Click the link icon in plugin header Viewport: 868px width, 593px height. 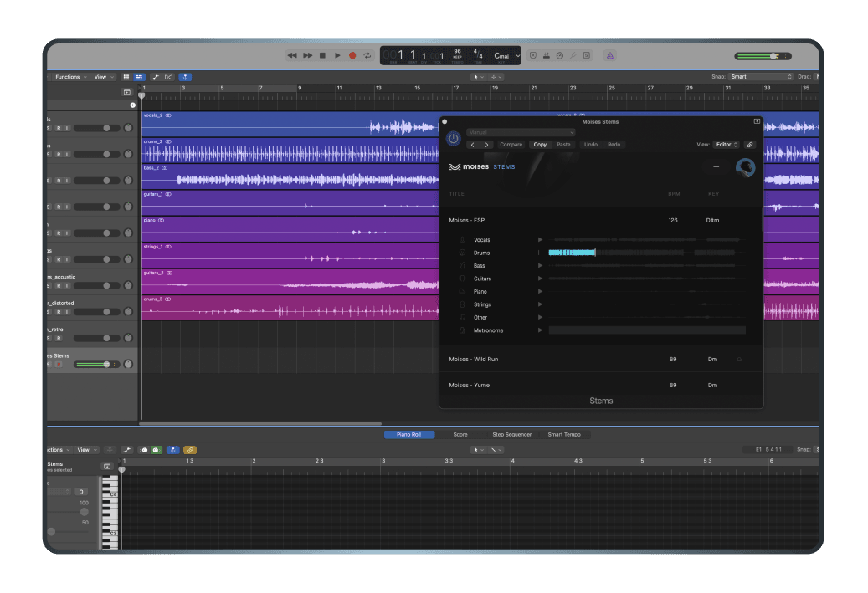pyautogui.click(x=750, y=145)
